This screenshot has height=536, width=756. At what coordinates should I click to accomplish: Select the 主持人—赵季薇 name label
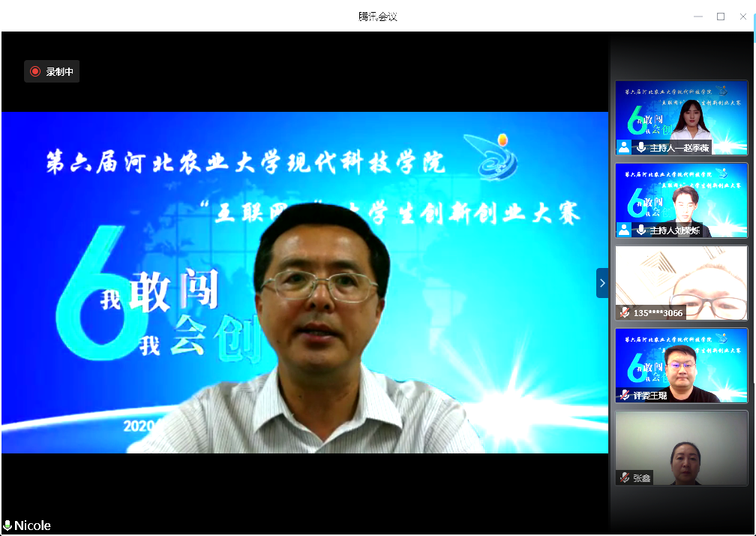pos(679,148)
